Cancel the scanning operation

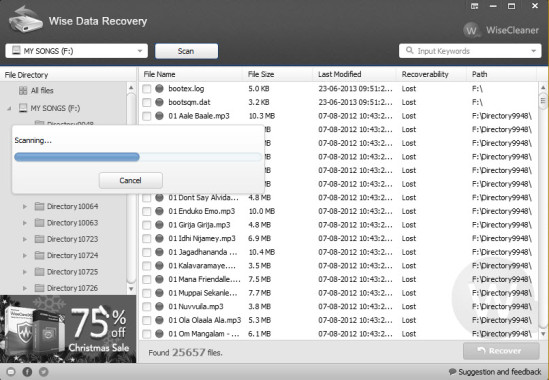[131, 180]
